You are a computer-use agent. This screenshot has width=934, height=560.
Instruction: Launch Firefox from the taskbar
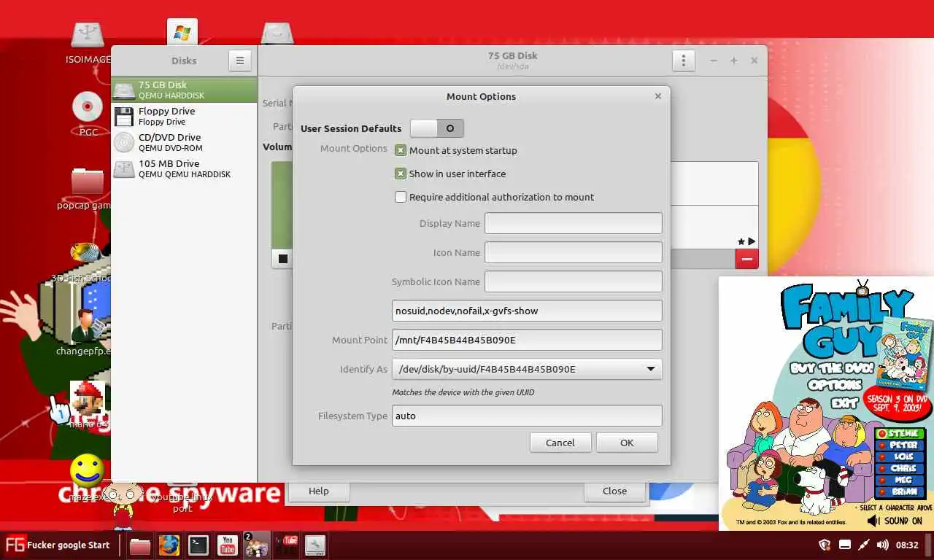coord(169,545)
